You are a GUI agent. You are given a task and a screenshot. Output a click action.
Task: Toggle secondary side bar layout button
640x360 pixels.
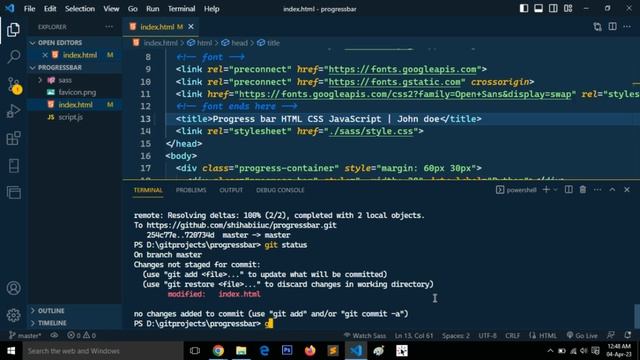pos(553,9)
